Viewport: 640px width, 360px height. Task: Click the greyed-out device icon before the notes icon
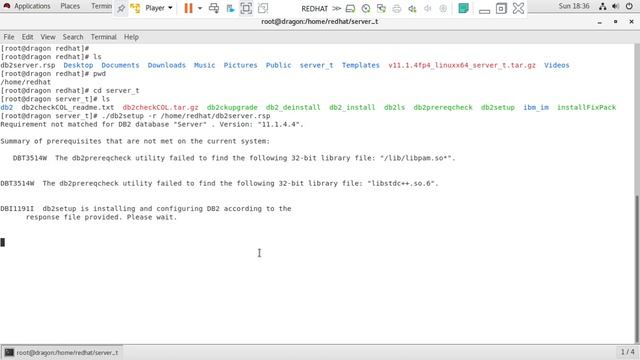pos(443,8)
